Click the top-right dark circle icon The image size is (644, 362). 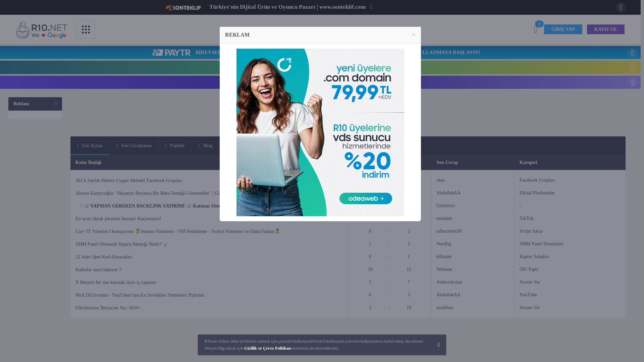[621, 7]
